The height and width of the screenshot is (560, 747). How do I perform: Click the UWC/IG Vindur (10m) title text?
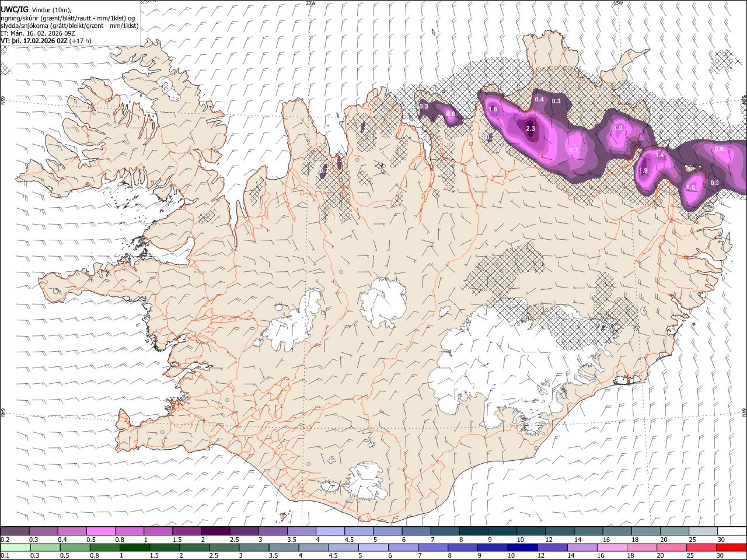pyautogui.click(x=36, y=9)
